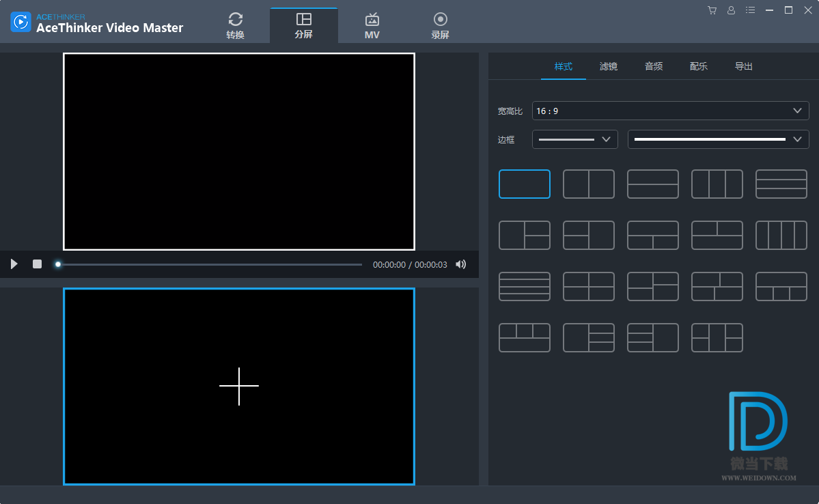
Task: Choose the offset columns four-pane grid layout
Action: pyautogui.click(x=717, y=286)
